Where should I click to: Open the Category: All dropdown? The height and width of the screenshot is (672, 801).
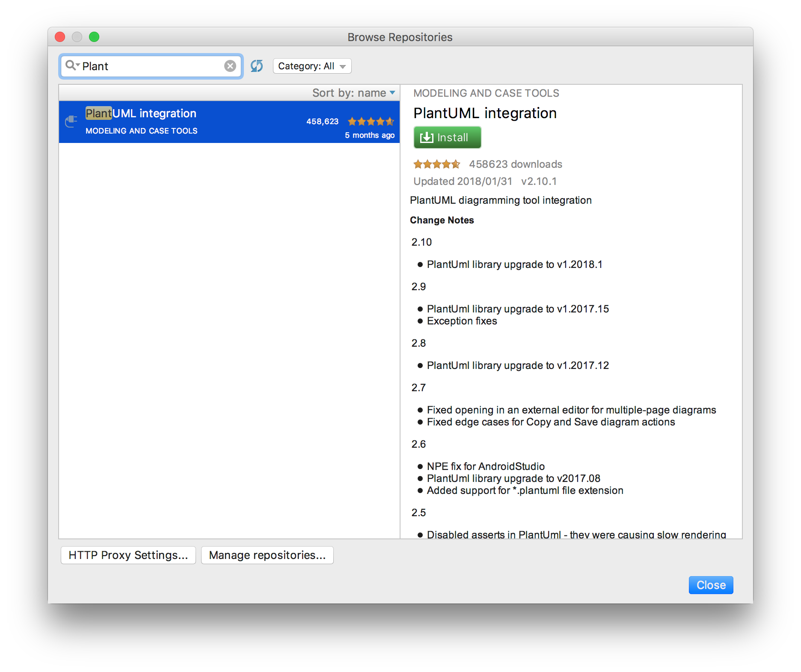(312, 66)
